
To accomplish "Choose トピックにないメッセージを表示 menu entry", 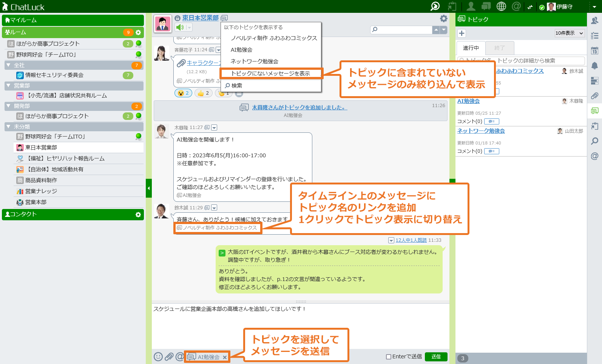I will click(x=270, y=74).
